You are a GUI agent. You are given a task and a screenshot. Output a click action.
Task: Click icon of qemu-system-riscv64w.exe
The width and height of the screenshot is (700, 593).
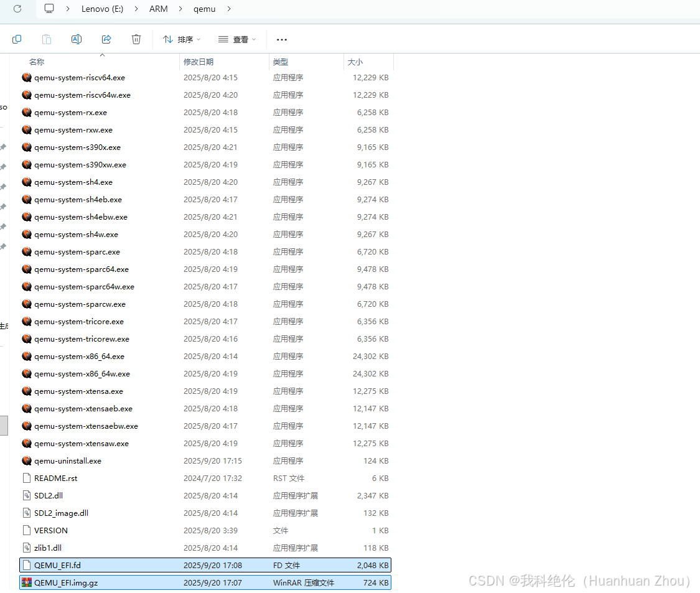(x=27, y=95)
